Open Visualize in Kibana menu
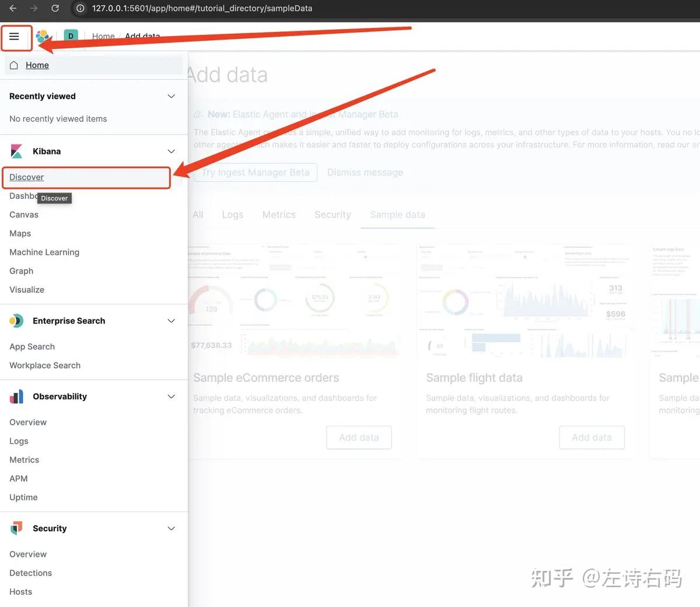 (27, 289)
